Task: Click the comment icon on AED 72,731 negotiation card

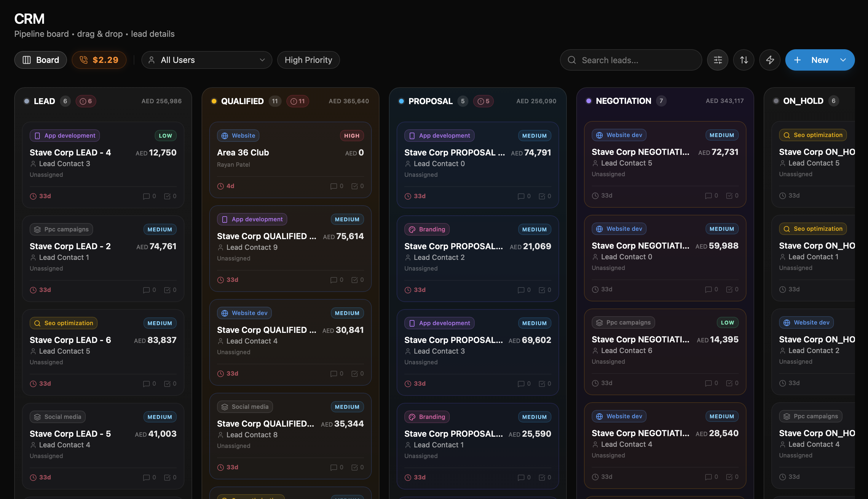Action: coord(708,196)
